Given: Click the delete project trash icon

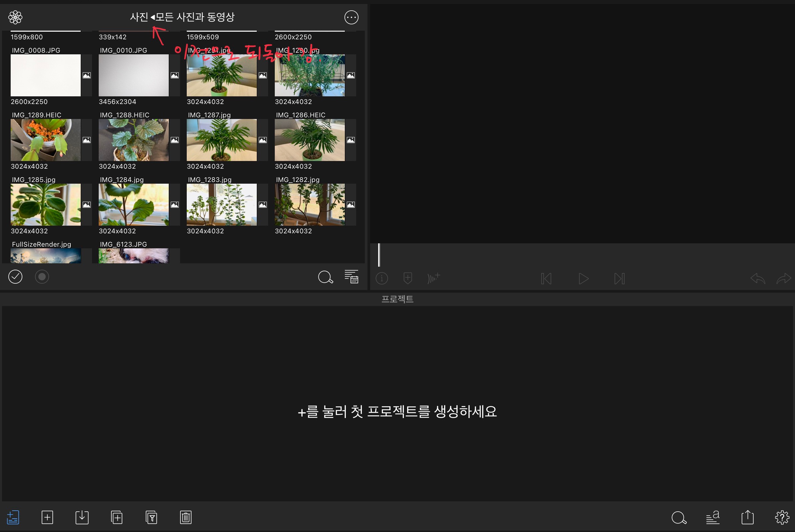Looking at the screenshot, I should pos(186,517).
